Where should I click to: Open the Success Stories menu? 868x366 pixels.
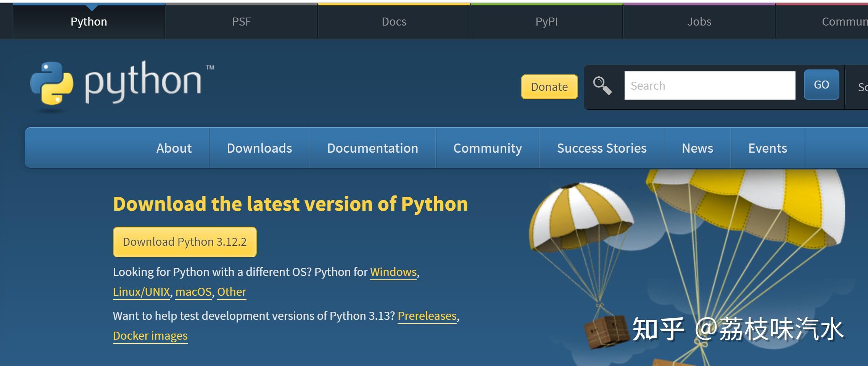pyautogui.click(x=602, y=148)
